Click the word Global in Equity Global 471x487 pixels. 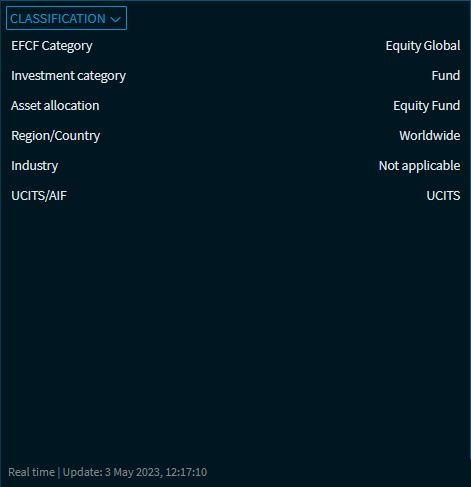(x=440, y=46)
